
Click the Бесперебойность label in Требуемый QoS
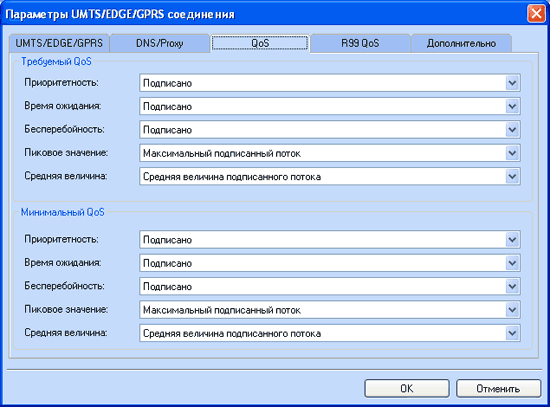point(64,129)
